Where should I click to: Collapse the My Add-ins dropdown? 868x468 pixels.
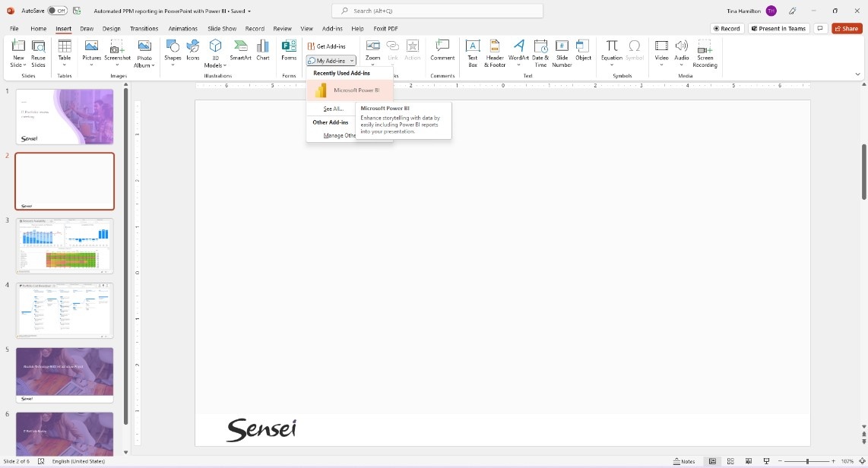[331, 60]
